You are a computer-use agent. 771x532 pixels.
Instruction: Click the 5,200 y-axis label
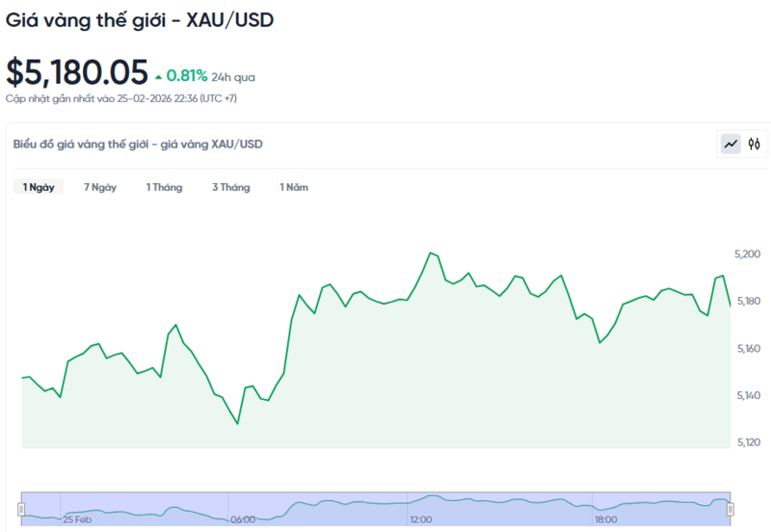click(748, 254)
